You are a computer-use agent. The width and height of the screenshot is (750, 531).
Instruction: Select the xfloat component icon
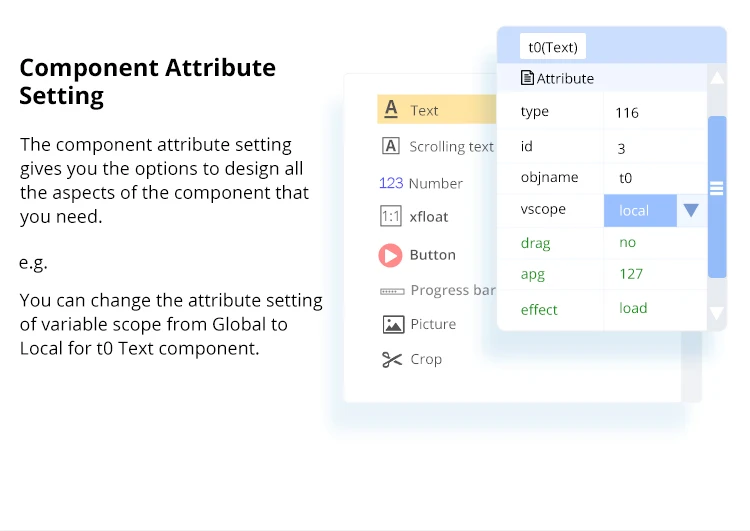[x=391, y=216]
